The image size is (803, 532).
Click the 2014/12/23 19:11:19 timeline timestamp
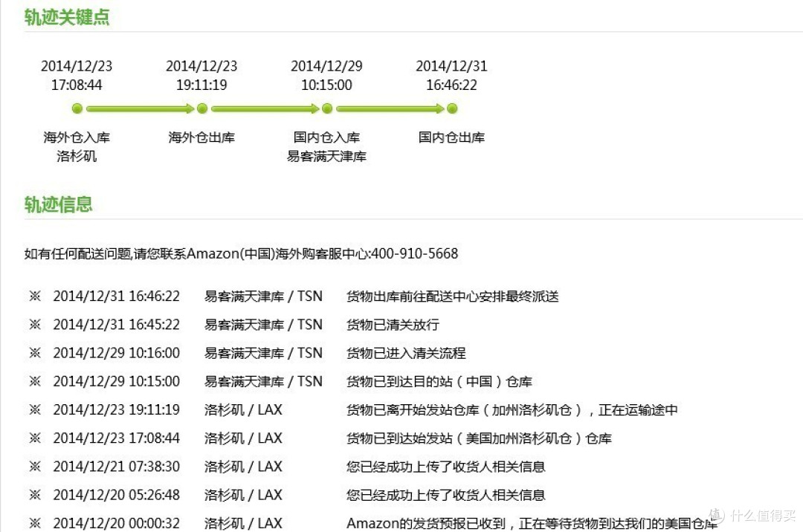(201, 75)
